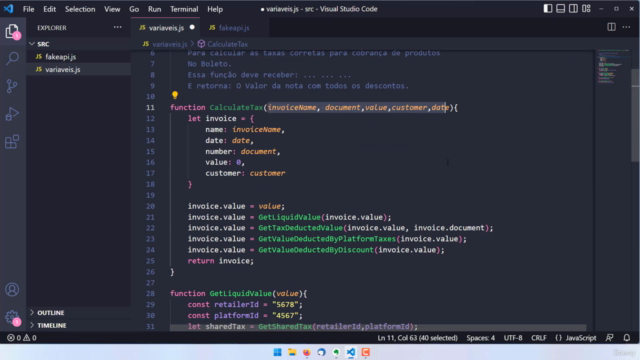This screenshot has width=640, height=360.
Task: Click Ln 11, Col 63 go-to-line status
Action: pyautogui.click(x=417, y=338)
